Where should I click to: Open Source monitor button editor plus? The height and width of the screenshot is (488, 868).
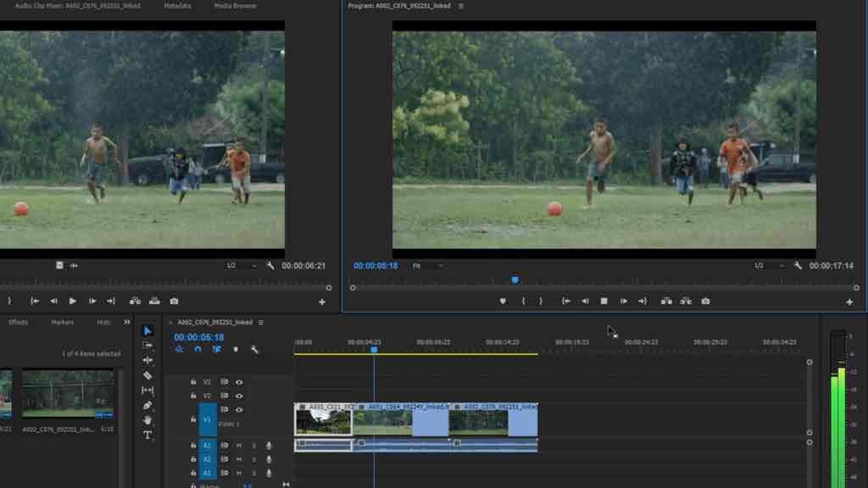click(321, 302)
